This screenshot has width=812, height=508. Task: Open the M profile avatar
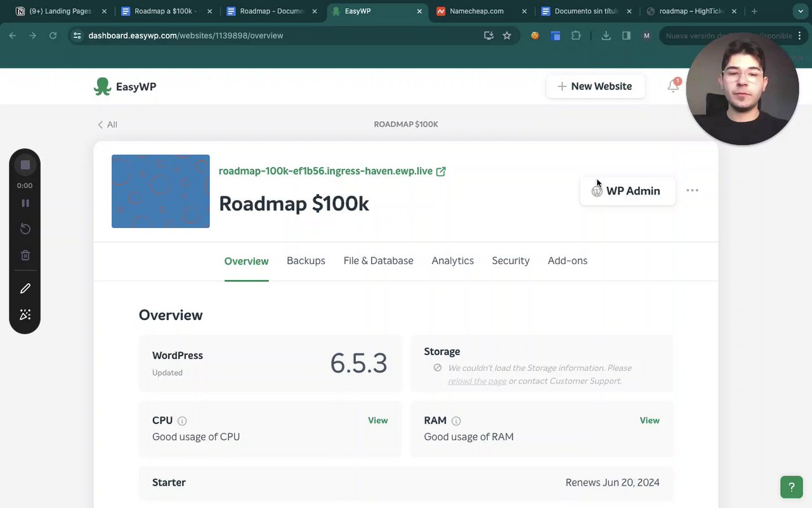click(x=646, y=36)
